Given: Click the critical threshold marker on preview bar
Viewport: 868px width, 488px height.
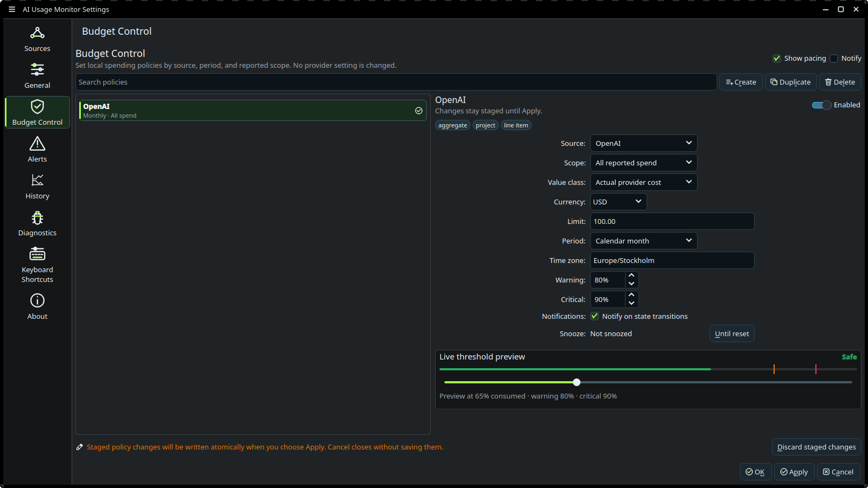Looking at the screenshot, I should (x=815, y=369).
